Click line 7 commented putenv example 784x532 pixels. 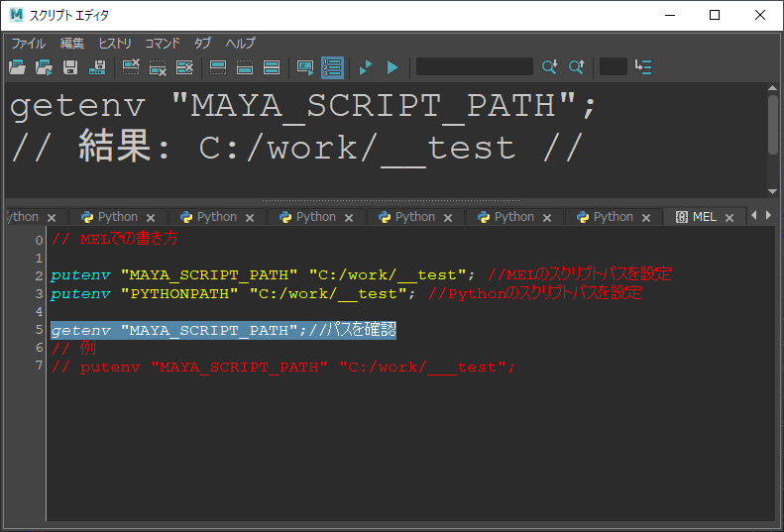click(283, 367)
